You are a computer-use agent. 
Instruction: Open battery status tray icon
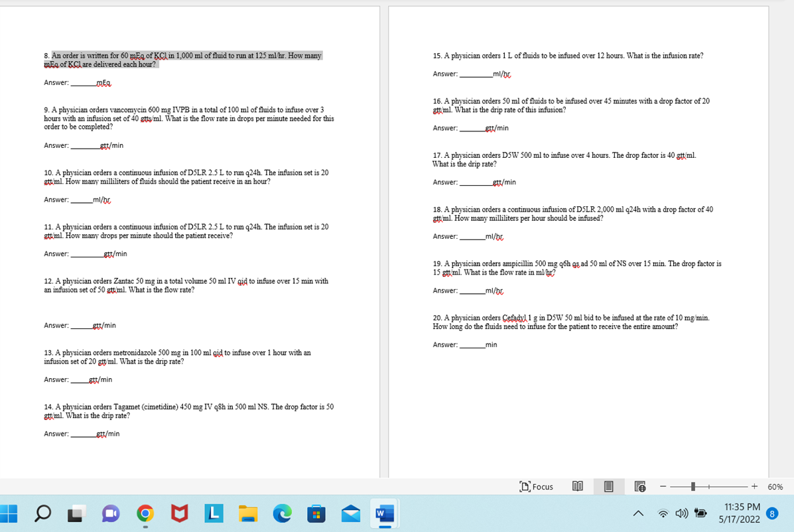pos(700,513)
